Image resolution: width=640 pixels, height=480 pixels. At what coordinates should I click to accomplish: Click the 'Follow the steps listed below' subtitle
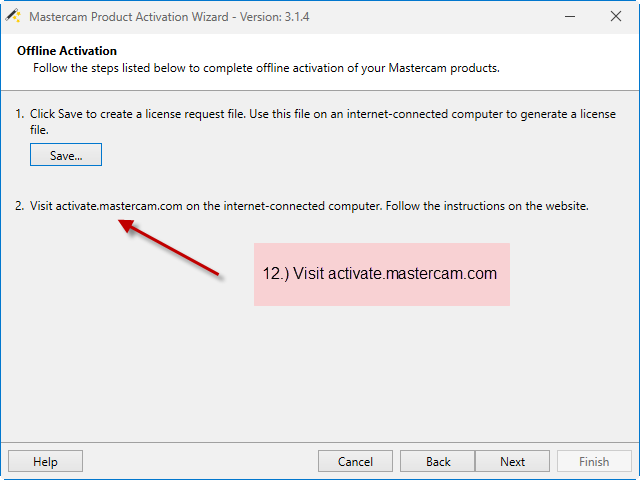coord(266,68)
